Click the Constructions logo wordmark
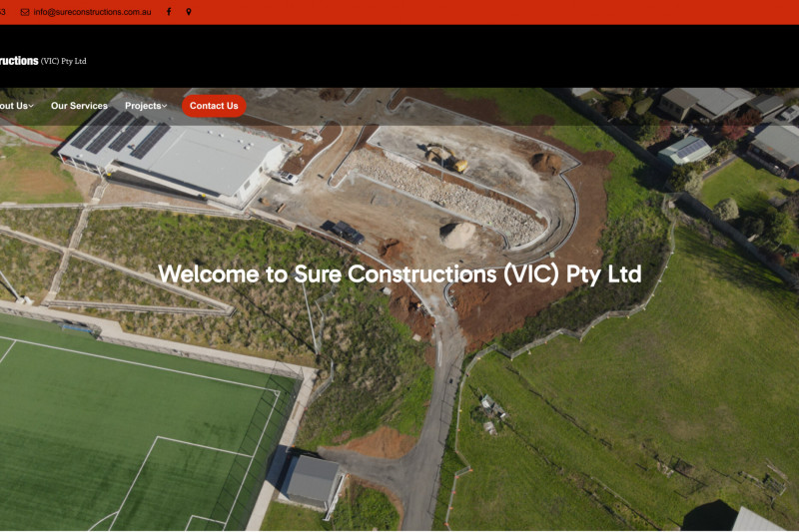The width and height of the screenshot is (799, 532). pyautogui.click(x=19, y=61)
